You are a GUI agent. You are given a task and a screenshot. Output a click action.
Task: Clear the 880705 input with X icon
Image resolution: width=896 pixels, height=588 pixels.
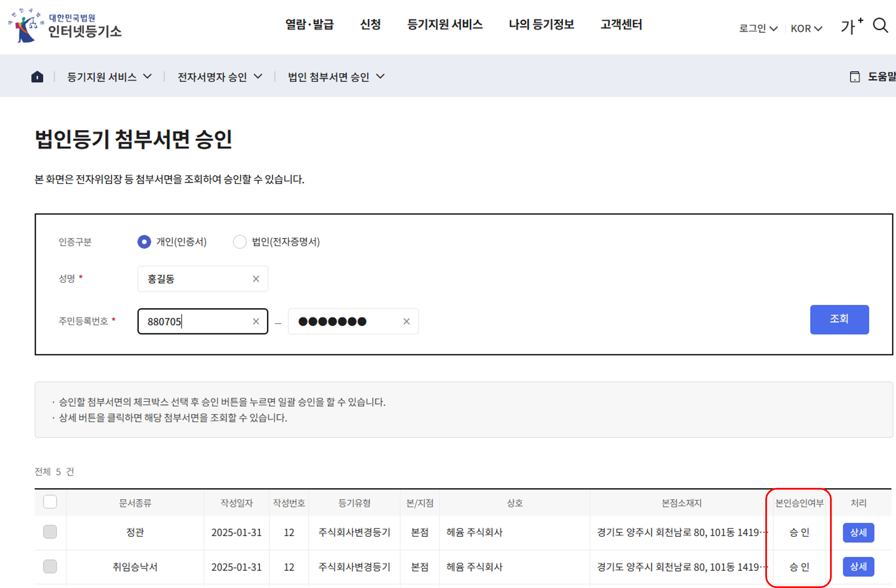tap(256, 321)
